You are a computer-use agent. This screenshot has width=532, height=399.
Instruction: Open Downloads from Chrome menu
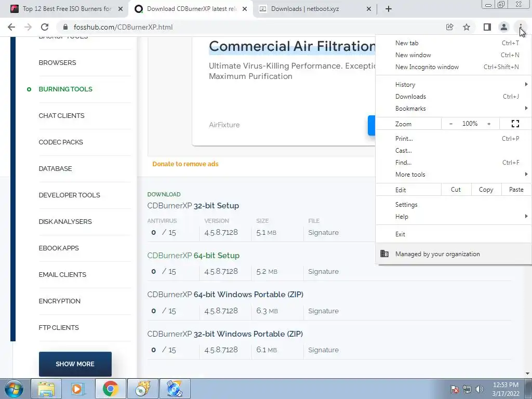[x=453, y=96]
